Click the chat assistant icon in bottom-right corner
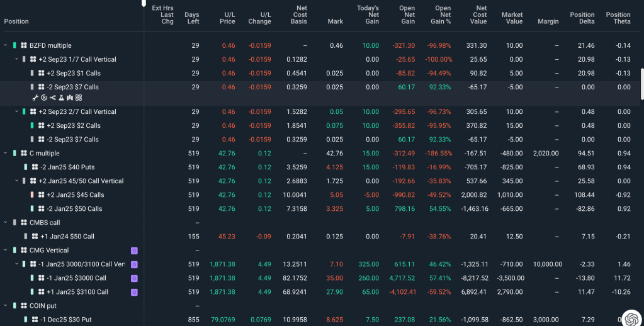Image resolution: width=644 pixels, height=326 pixels. (x=631, y=318)
